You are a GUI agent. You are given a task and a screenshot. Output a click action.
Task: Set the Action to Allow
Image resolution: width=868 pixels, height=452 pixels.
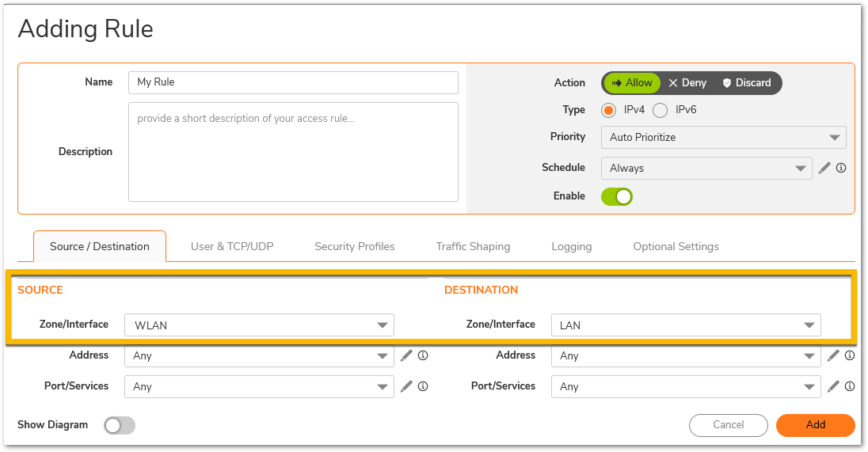click(632, 83)
